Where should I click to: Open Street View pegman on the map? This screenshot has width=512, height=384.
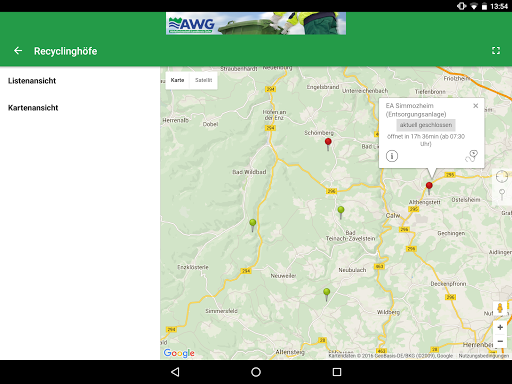[x=500, y=308]
